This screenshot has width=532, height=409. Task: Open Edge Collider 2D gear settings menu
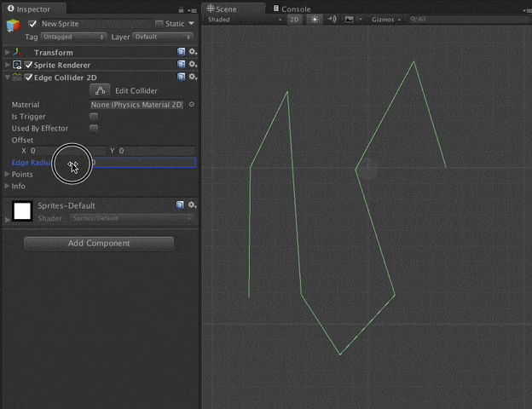(193, 77)
